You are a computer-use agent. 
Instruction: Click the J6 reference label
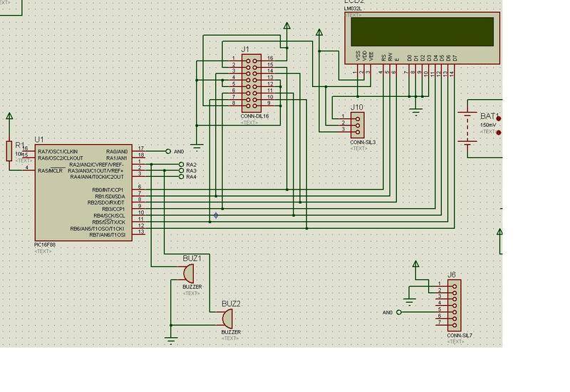point(451,275)
